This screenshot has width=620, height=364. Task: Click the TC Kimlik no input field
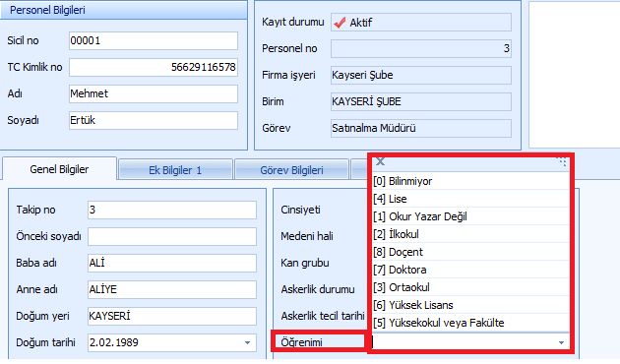pos(154,67)
